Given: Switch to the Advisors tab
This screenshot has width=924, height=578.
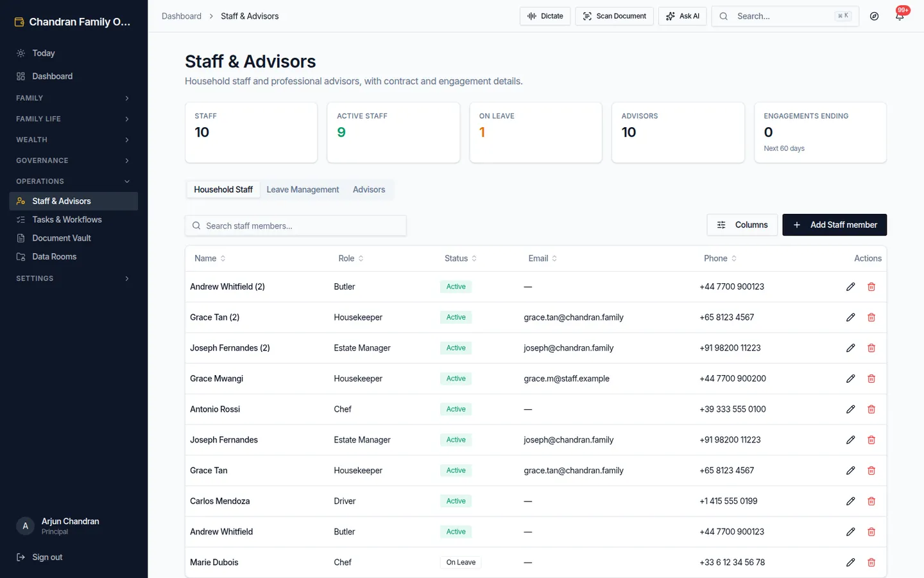Looking at the screenshot, I should pos(369,189).
